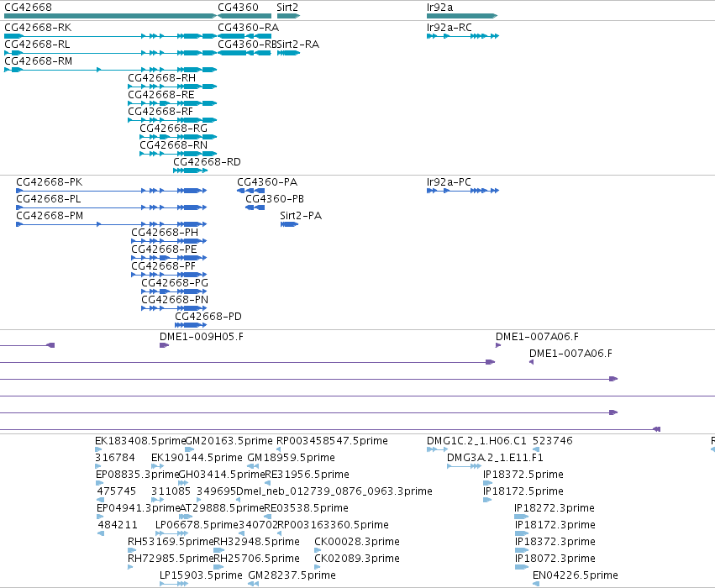Viewport: 715px width, 588px height.
Task: Click the CG4360 gene span bar
Action: (244, 16)
